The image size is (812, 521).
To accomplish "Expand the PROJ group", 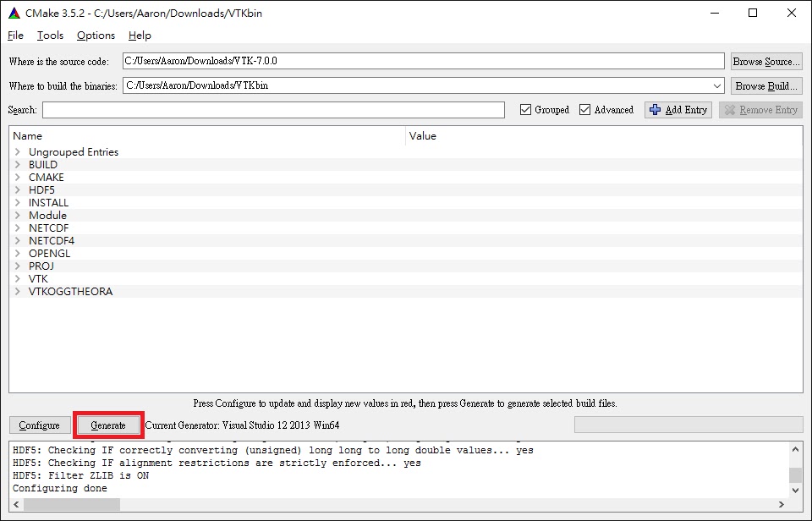I will coord(18,266).
